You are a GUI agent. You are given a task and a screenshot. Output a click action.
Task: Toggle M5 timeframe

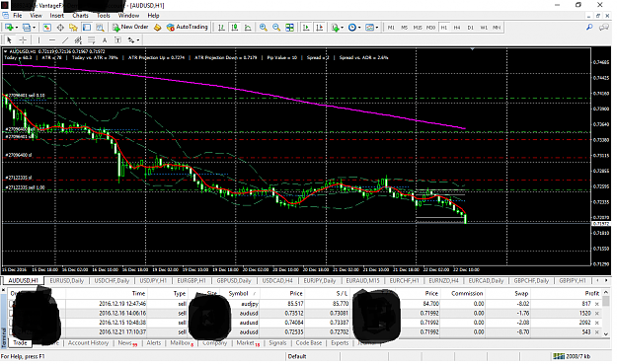click(404, 28)
